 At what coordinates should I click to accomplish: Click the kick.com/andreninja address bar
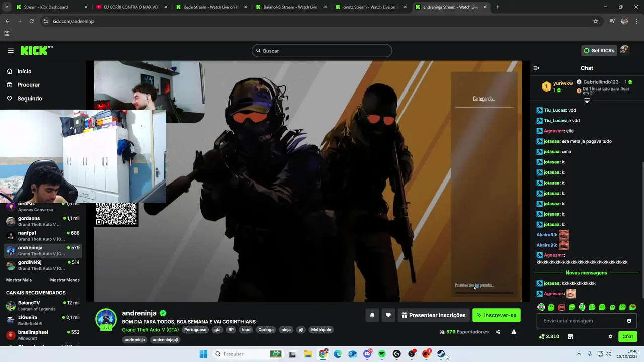[73, 21]
